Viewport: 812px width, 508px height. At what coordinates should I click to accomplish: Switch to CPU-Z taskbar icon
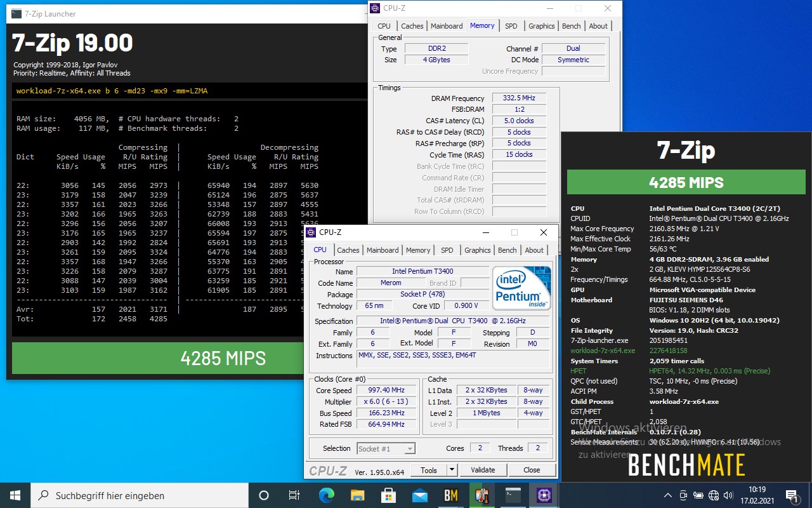click(x=544, y=495)
